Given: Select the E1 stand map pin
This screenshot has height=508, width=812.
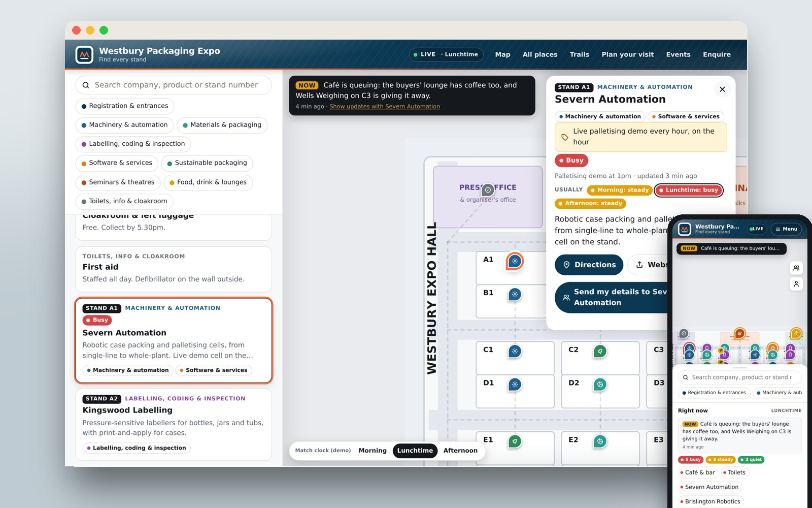Looking at the screenshot, I should click(515, 441).
